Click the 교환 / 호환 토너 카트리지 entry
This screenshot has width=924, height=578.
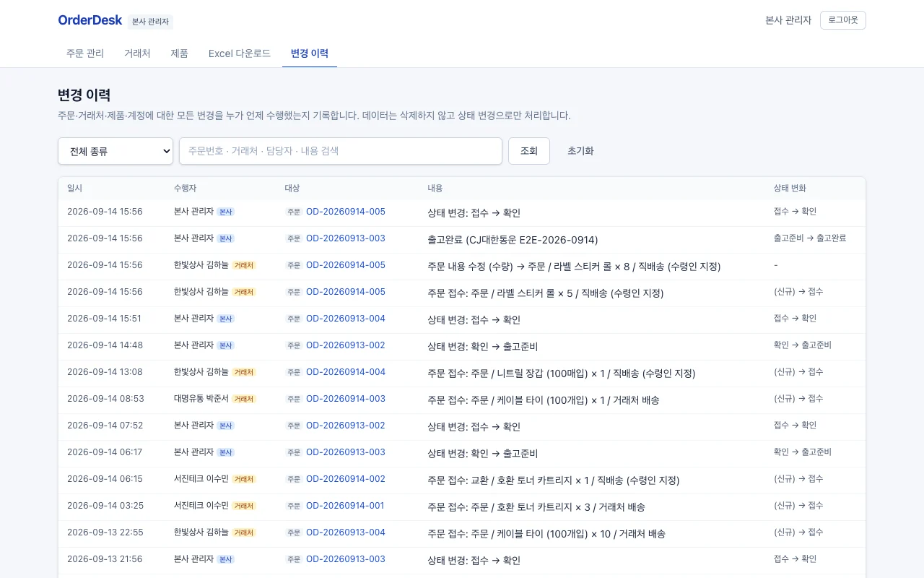pos(553,480)
